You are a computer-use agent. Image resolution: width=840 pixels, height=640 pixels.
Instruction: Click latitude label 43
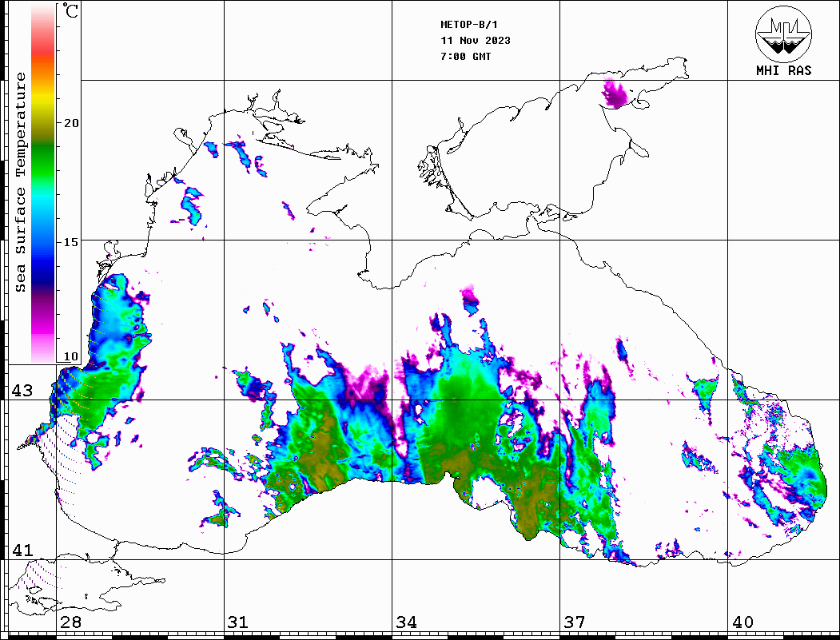coord(22,391)
